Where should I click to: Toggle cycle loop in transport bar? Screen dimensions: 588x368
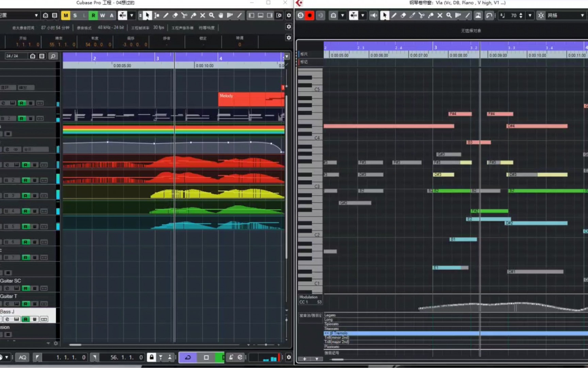coord(188,357)
